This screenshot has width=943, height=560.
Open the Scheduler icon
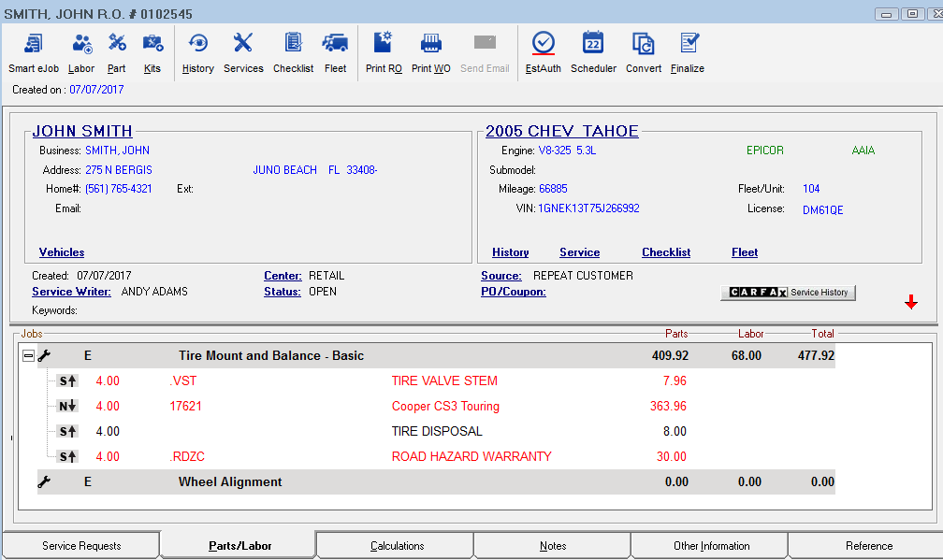point(593,51)
